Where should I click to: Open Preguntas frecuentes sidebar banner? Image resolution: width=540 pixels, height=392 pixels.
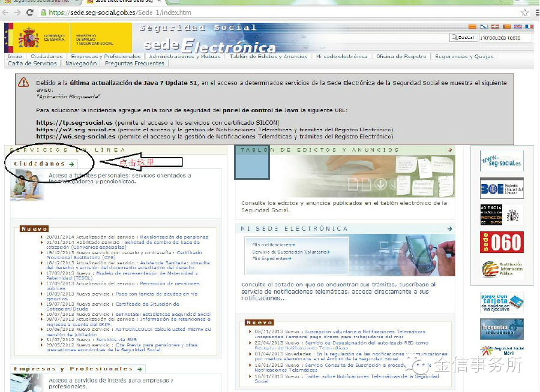(x=502, y=329)
